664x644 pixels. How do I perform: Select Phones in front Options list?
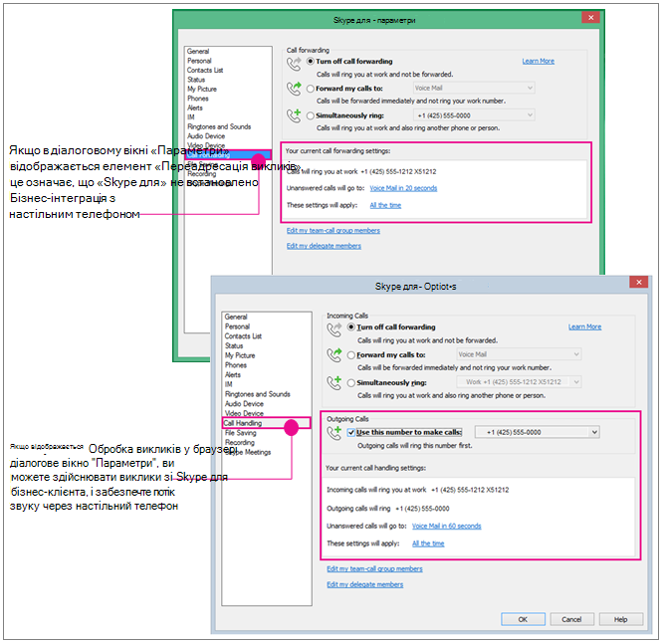click(236, 365)
